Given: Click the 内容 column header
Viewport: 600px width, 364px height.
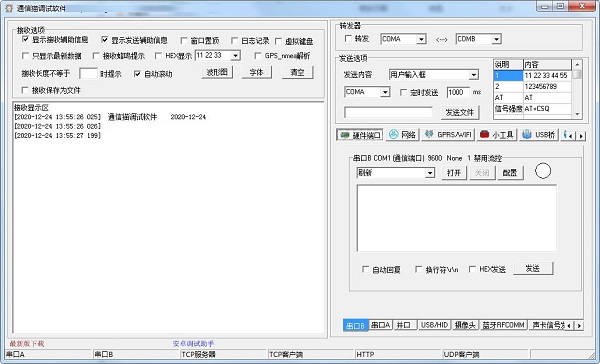Looking at the screenshot, I should (x=547, y=65).
